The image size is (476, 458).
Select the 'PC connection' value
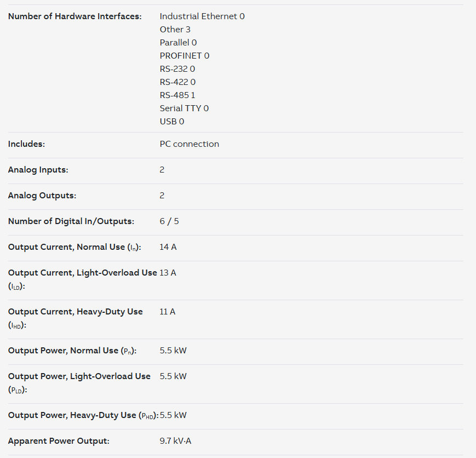pos(190,144)
